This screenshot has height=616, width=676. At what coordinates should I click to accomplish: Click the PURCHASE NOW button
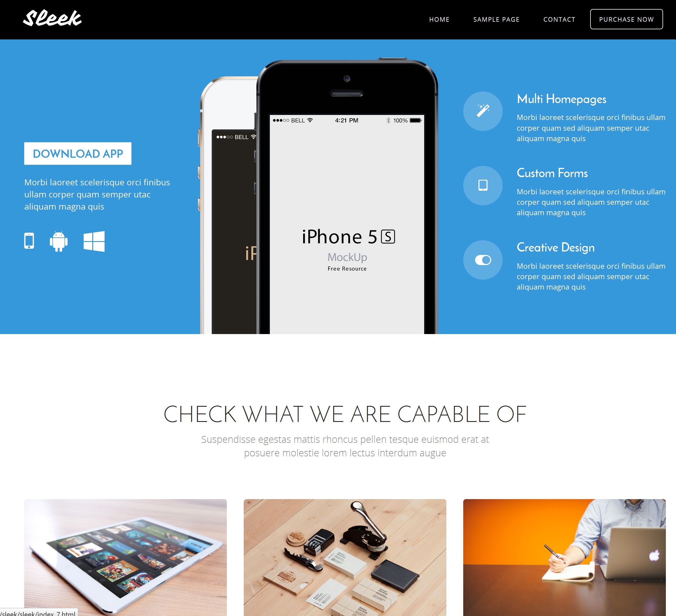point(626,19)
